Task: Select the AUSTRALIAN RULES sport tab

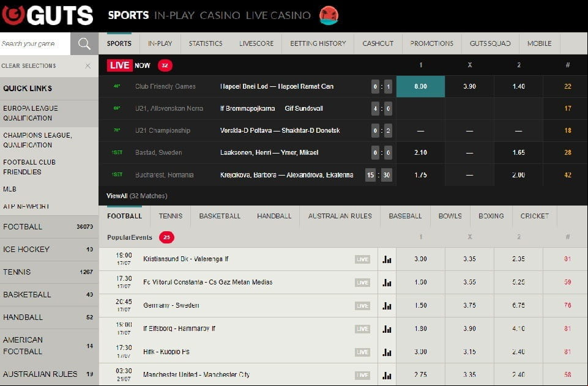Action: tap(340, 216)
